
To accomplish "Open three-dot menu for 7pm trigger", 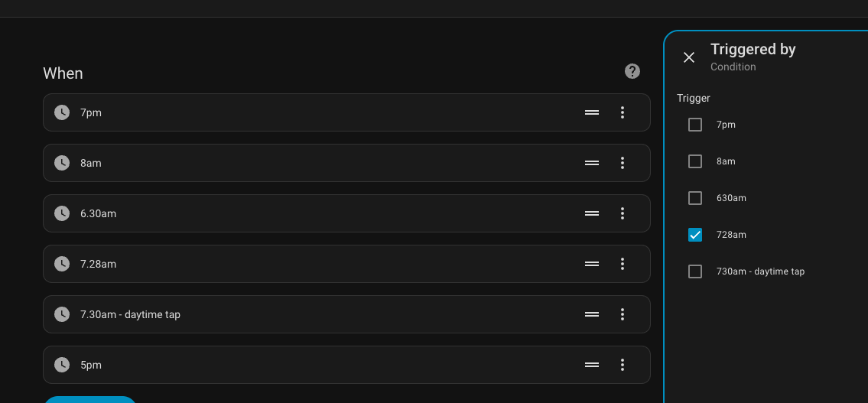I will 623,112.
